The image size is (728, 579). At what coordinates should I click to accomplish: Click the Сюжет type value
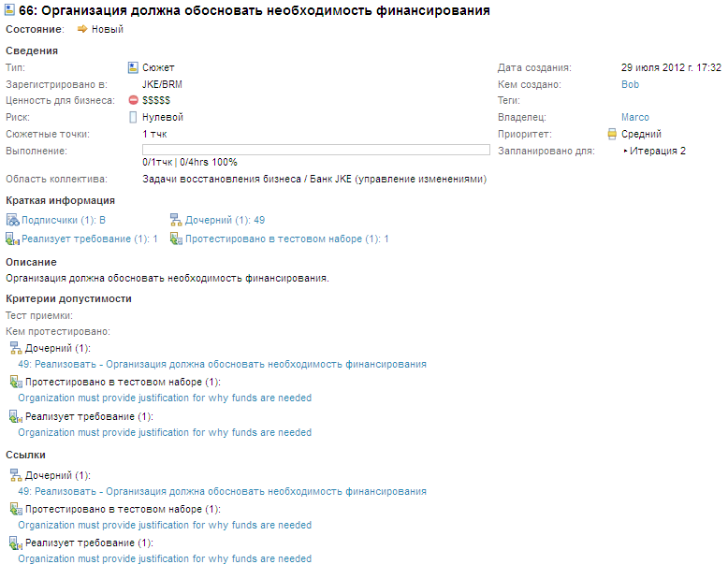(158, 67)
